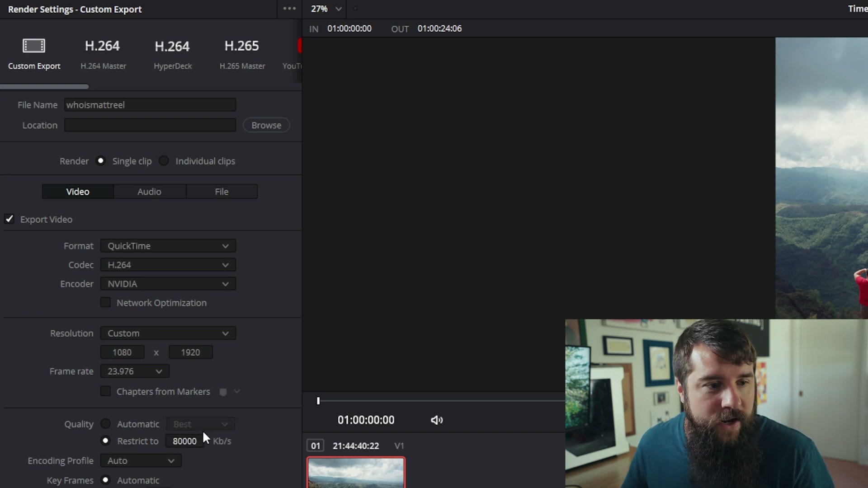Image resolution: width=868 pixels, height=488 pixels.
Task: Click the marker color icon beside Chapters from Markers
Action: coord(223,392)
